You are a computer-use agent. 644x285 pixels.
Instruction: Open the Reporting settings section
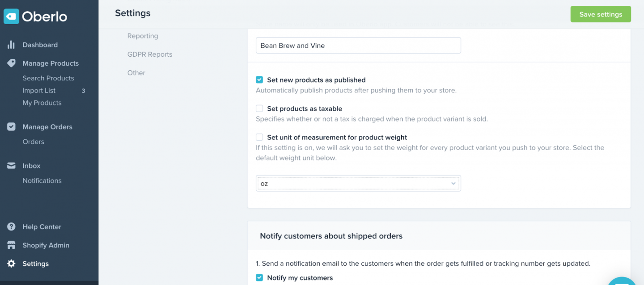click(143, 36)
